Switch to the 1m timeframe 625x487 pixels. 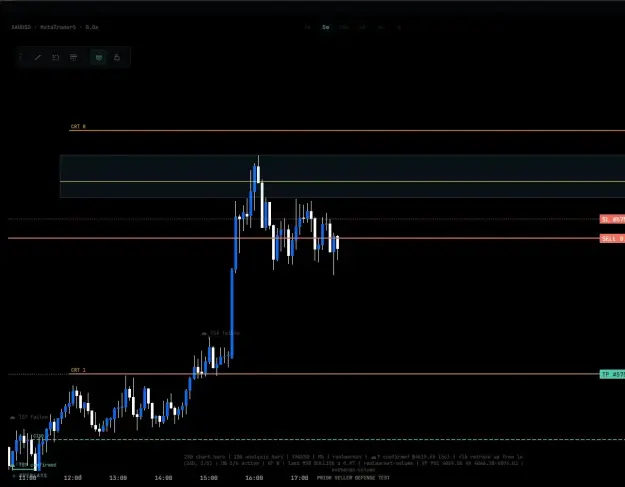click(x=307, y=27)
